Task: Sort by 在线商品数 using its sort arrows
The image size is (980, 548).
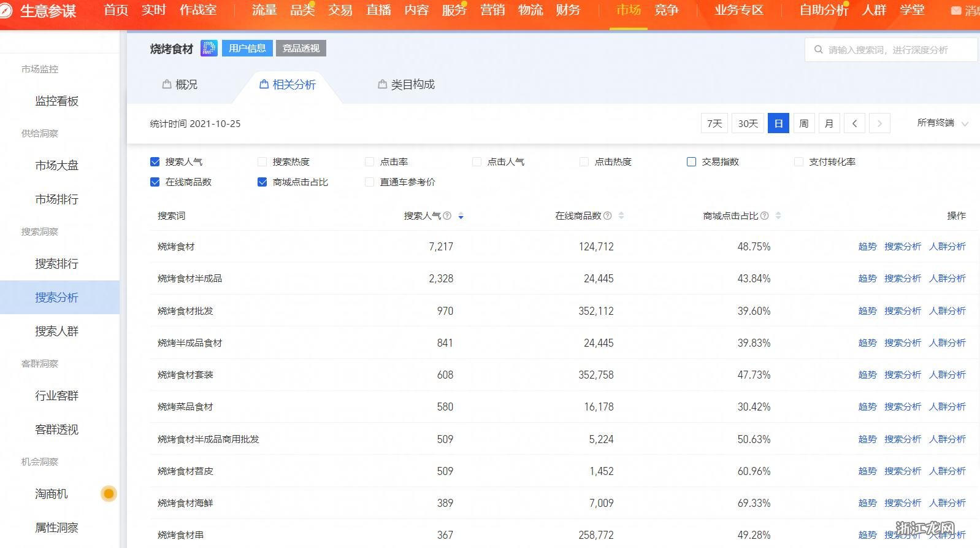Action: click(621, 216)
